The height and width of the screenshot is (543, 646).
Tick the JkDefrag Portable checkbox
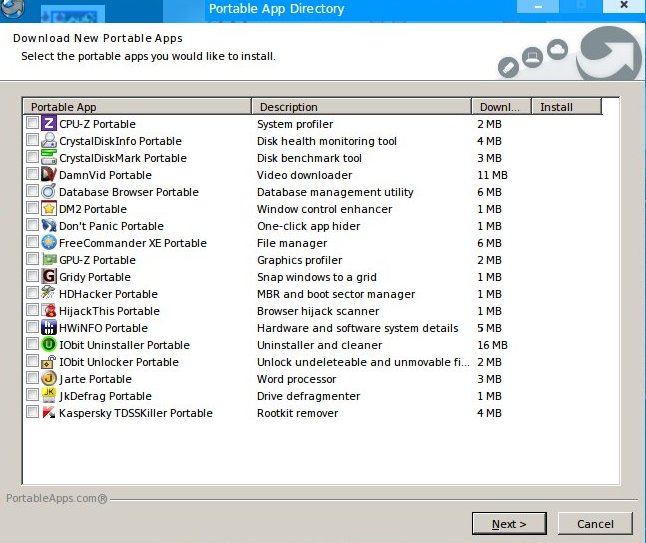point(32,395)
